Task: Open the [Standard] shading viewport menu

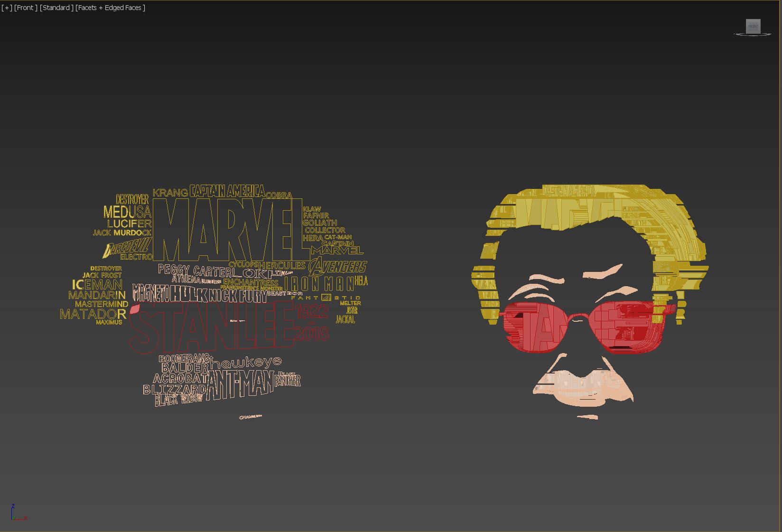Action: click(x=56, y=8)
